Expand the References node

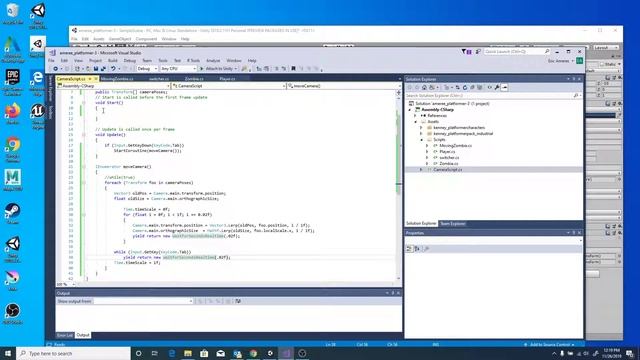(416, 116)
